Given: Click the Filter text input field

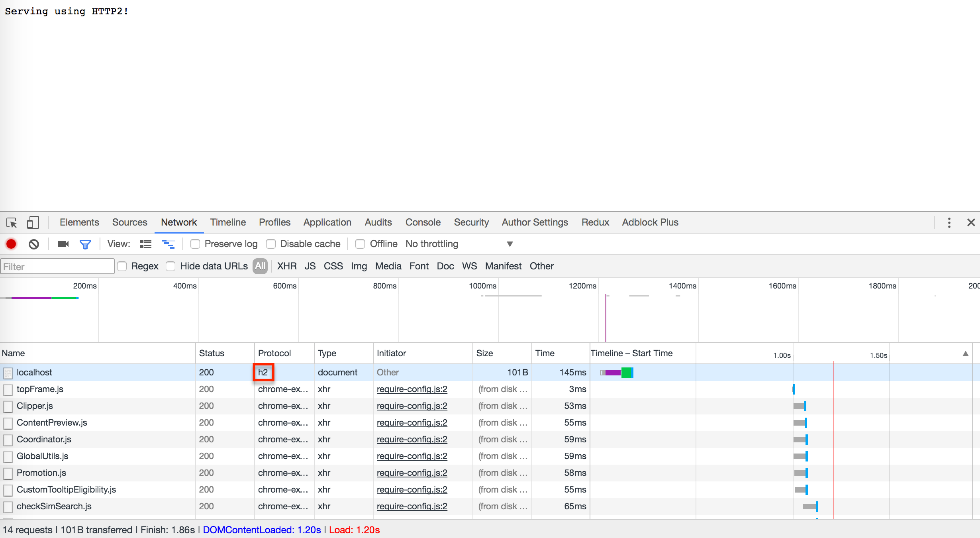Looking at the screenshot, I should tap(57, 267).
